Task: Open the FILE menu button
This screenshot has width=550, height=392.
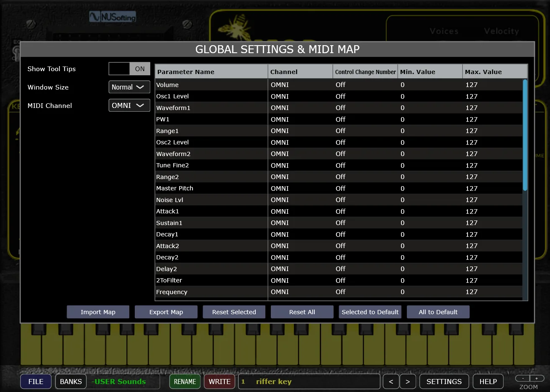Action: 36,382
